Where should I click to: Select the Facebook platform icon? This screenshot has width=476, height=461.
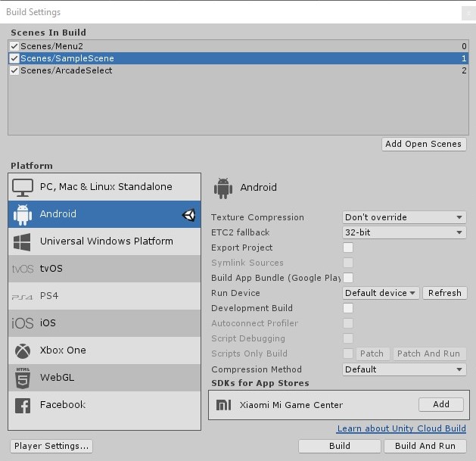23,405
